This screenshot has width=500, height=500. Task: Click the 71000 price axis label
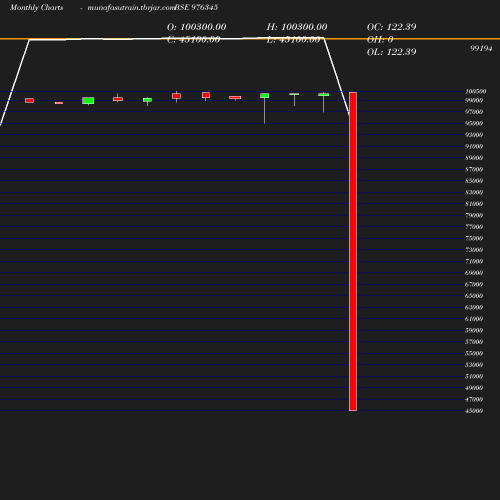pos(474,261)
